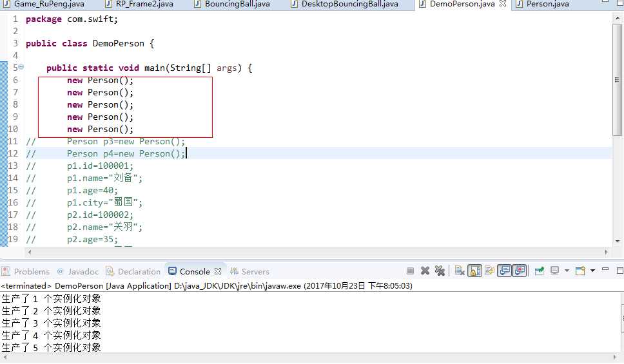
Task: Click 'new Person();' on line 8
Action: click(x=100, y=104)
